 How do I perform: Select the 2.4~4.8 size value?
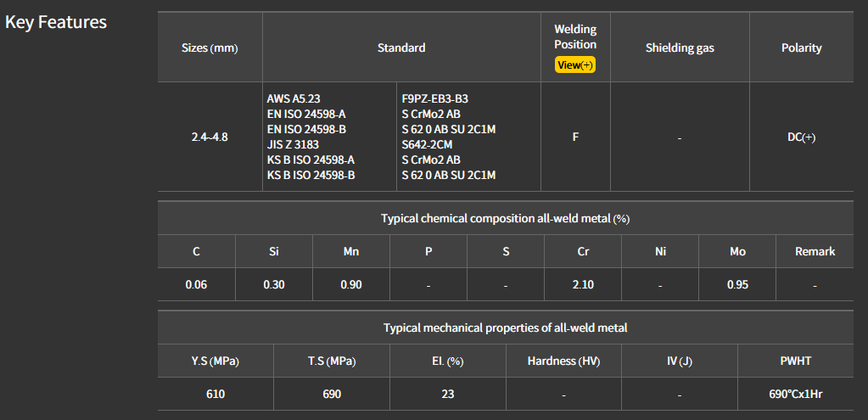pos(210,137)
